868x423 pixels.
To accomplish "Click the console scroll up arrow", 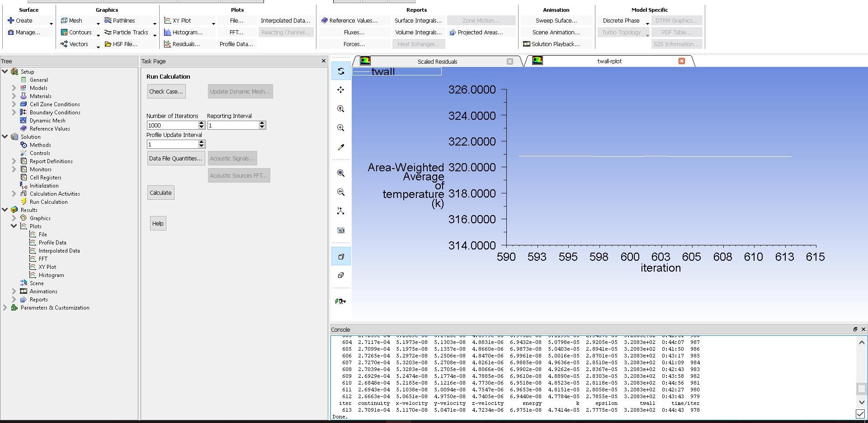I will click(861, 342).
